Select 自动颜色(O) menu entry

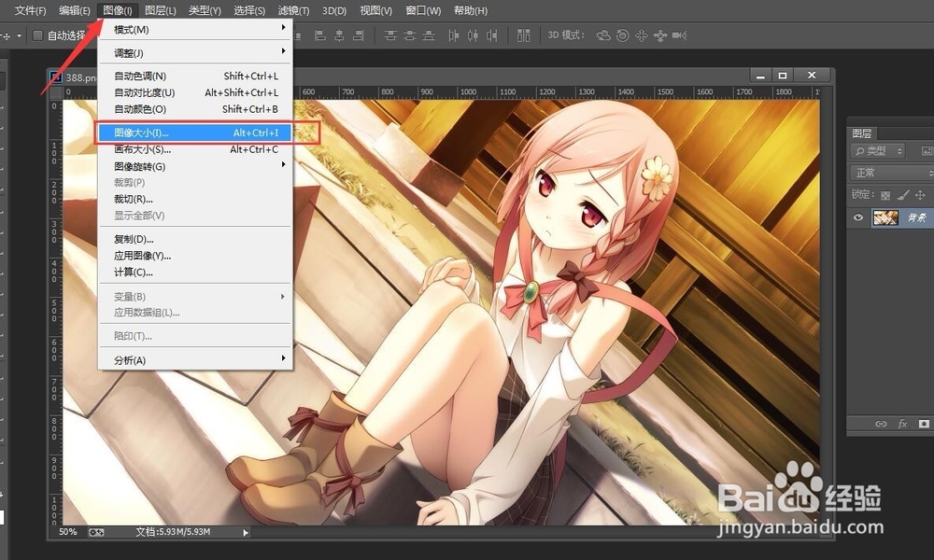195,109
